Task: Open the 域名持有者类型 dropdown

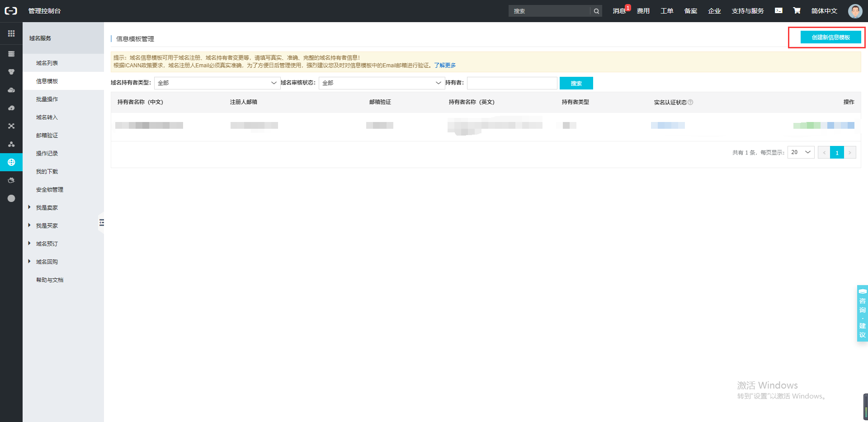Action: 217,83
